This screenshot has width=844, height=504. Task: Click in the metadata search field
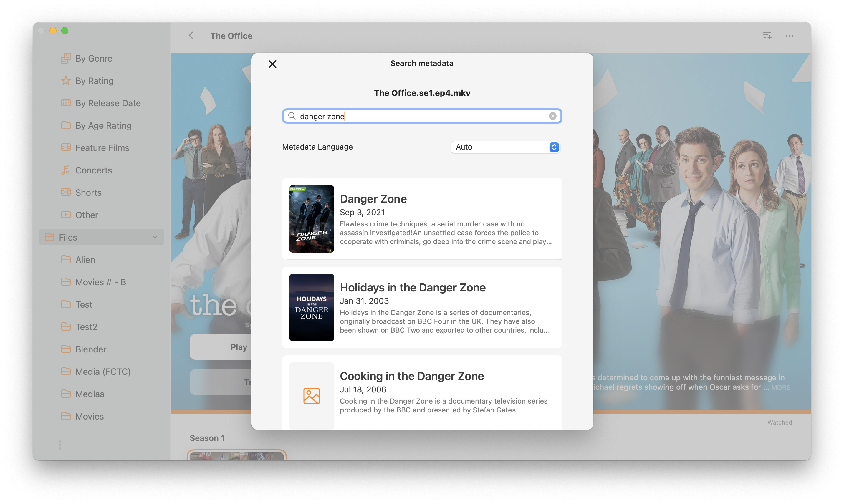pos(421,116)
